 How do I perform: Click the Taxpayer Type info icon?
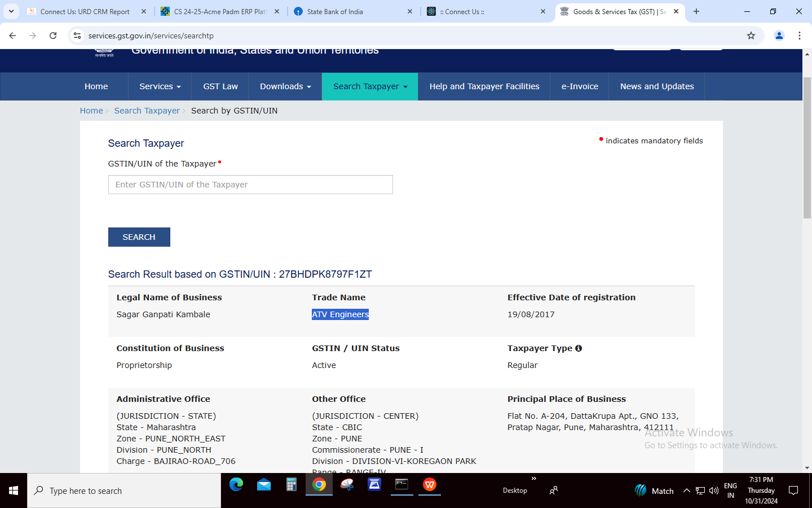click(x=579, y=348)
